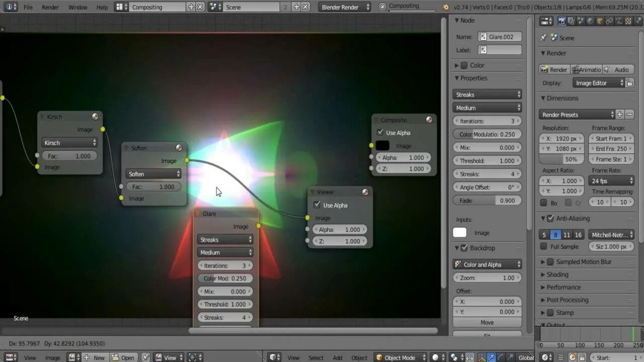
Task: Open Medium quality dropdown in Properties panel
Action: tap(487, 108)
